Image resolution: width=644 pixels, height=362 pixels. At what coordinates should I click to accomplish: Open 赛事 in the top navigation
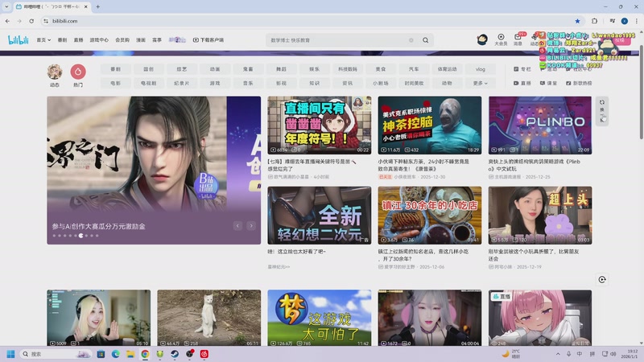pos(157,39)
